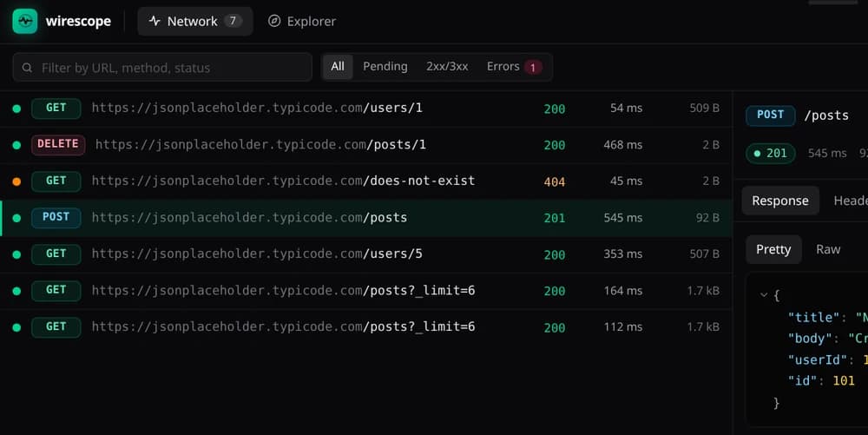Select the POST /posts request URL

249,217
